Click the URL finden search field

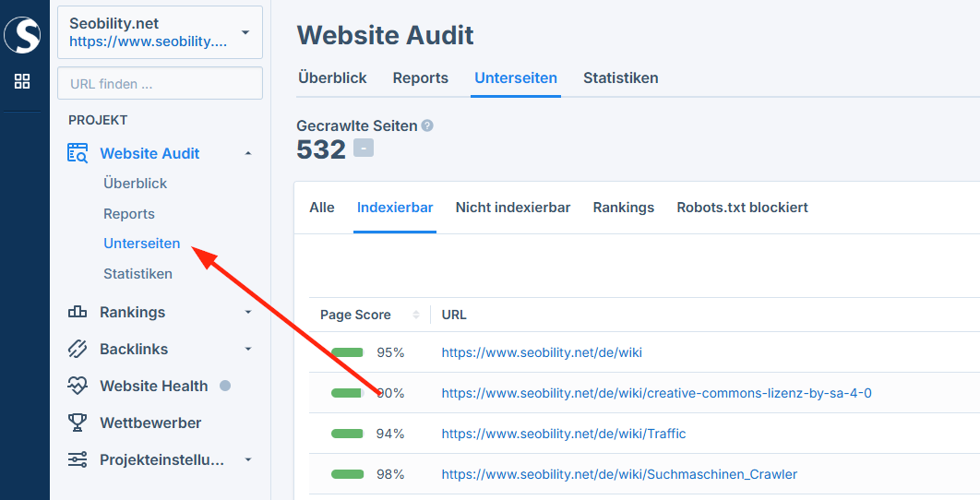[160, 83]
